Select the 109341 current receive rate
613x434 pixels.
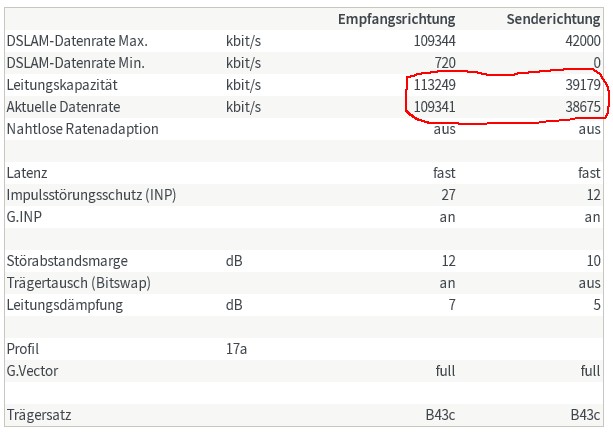[x=434, y=107]
